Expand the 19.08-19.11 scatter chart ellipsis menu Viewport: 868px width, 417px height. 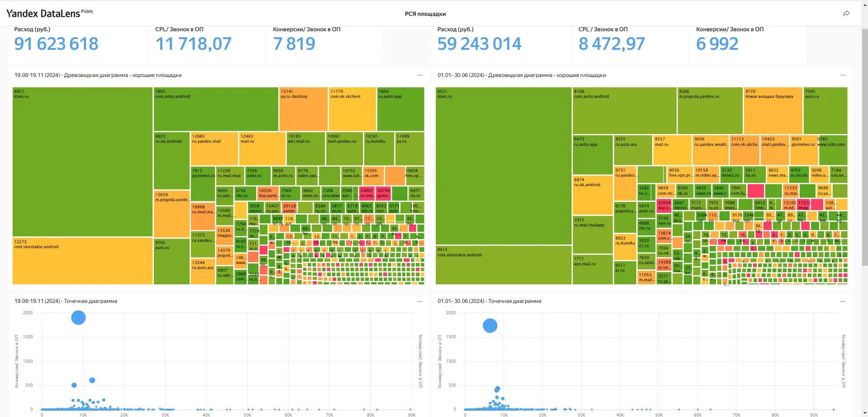420,301
